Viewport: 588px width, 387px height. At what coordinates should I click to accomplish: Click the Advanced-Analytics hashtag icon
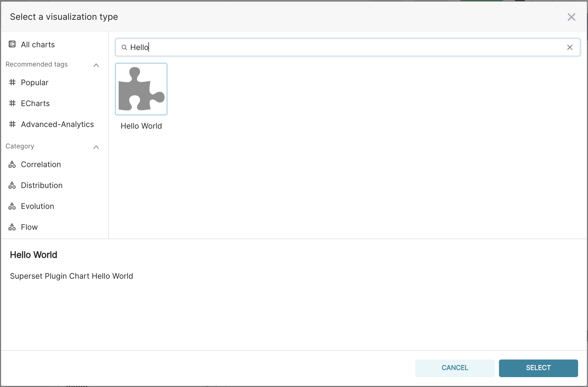tap(12, 124)
